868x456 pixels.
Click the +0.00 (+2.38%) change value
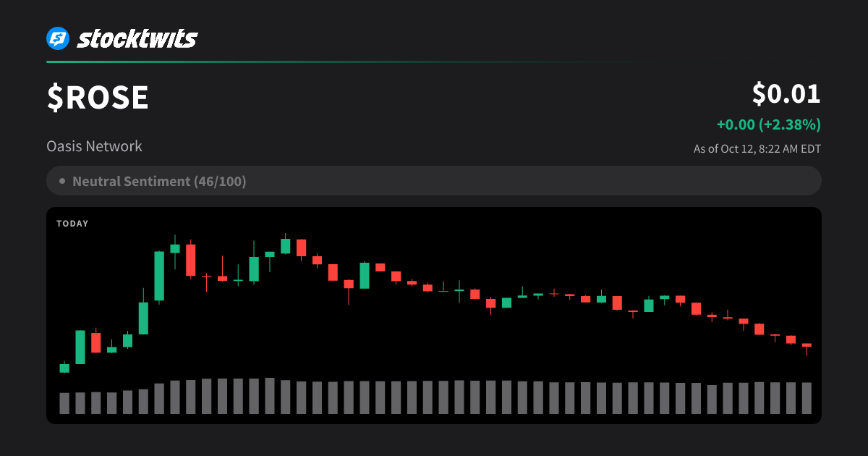(769, 124)
